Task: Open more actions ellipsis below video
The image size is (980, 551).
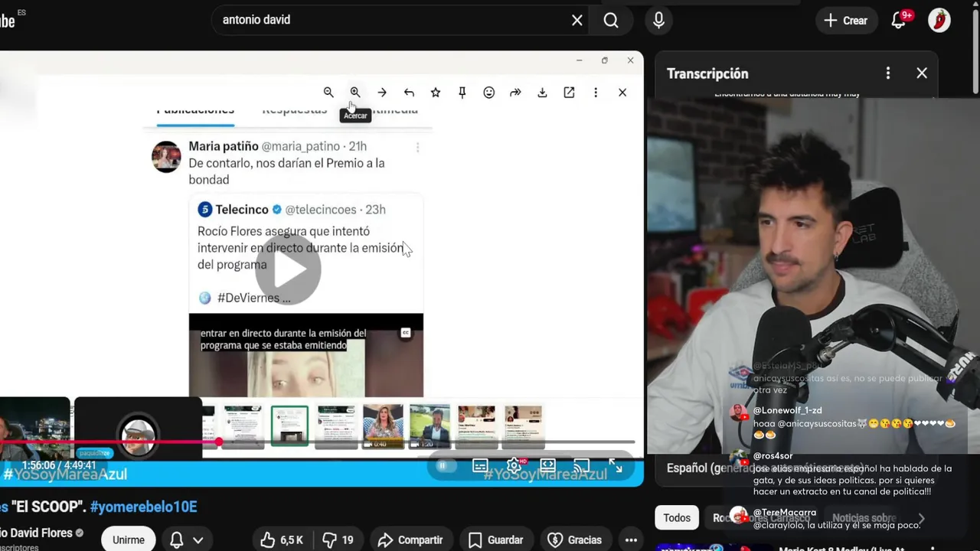Action: click(631, 540)
